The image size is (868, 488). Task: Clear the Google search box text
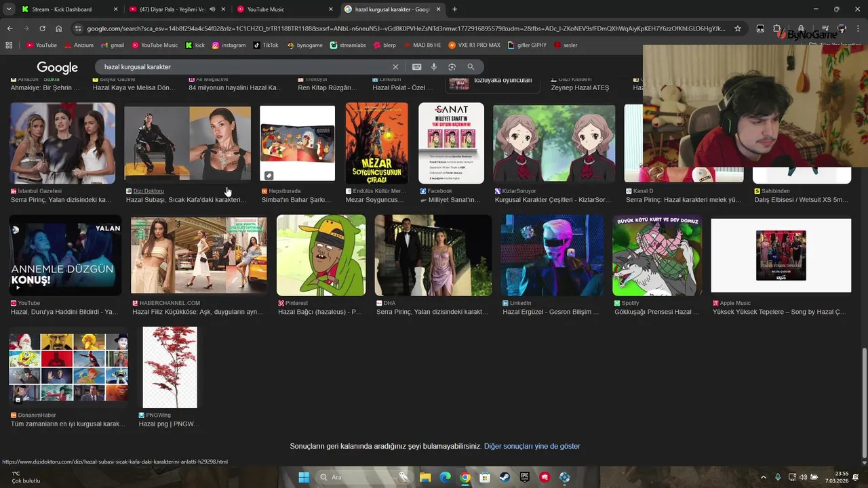coord(395,67)
